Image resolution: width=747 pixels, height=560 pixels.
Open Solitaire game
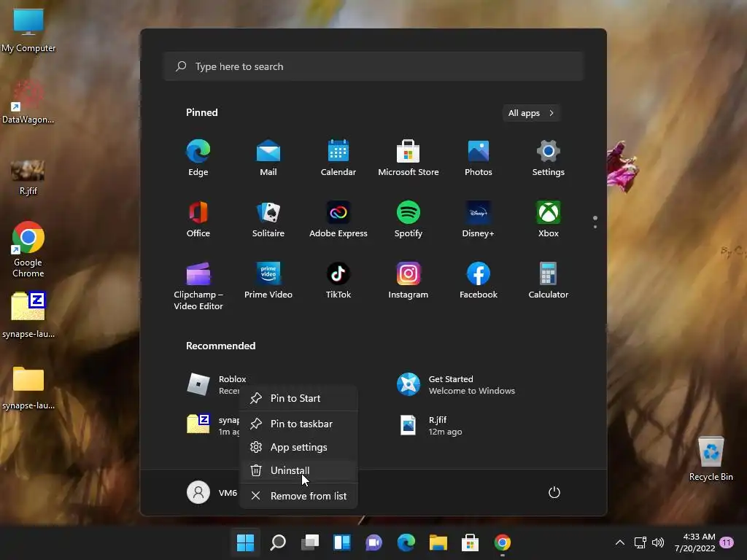point(268,219)
